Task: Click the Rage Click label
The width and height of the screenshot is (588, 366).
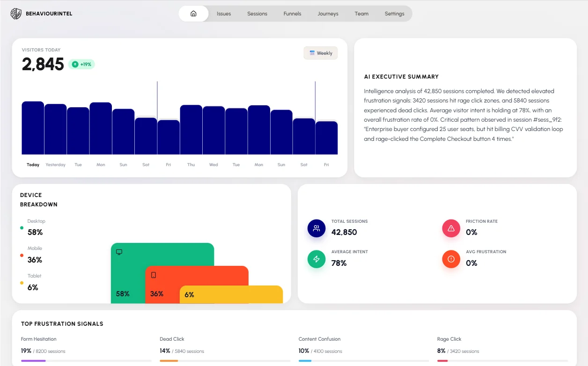Action: click(449, 339)
